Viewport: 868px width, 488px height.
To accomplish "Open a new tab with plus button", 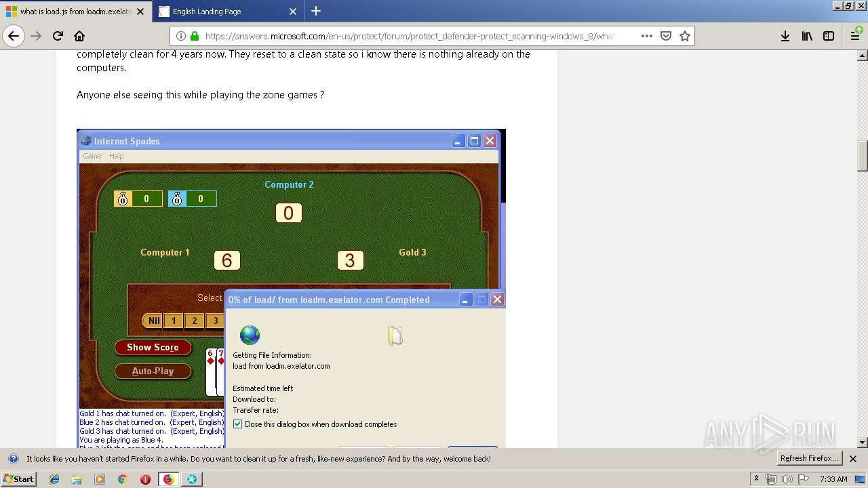I will (x=316, y=11).
